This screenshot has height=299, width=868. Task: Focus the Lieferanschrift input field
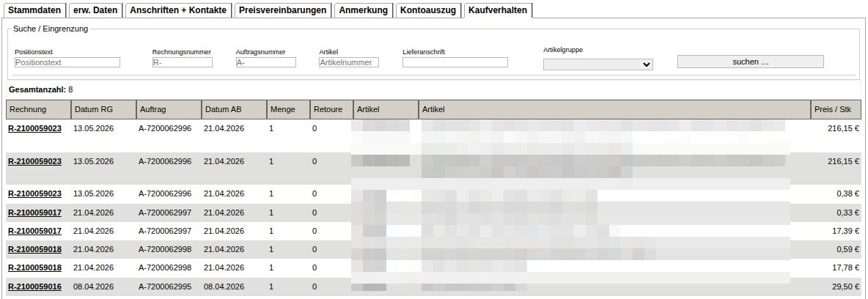click(x=455, y=62)
